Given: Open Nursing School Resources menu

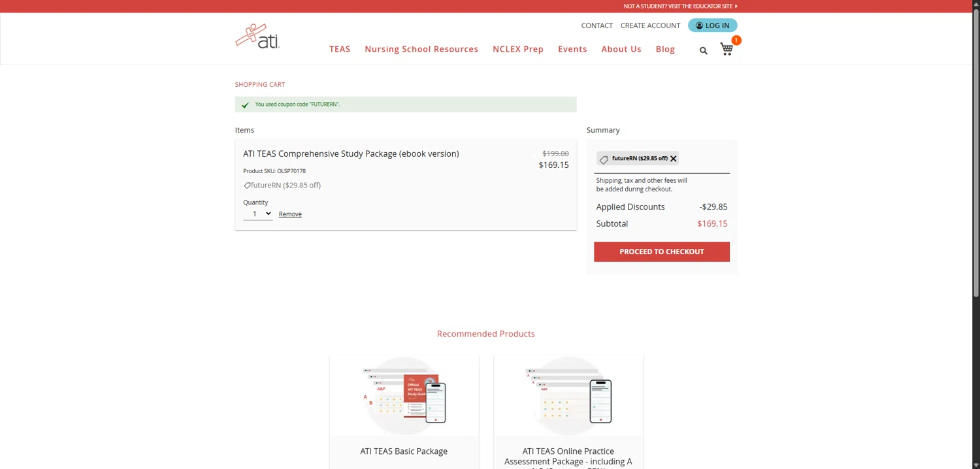Looking at the screenshot, I should pyautogui.click(x=421, y=49).
